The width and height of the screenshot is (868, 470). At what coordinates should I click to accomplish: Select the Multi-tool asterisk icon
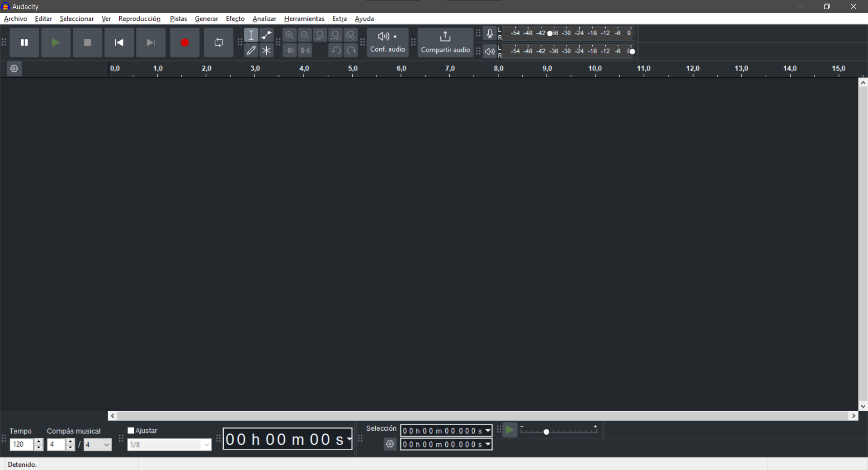pyautogui.click(x=267, y=51)
